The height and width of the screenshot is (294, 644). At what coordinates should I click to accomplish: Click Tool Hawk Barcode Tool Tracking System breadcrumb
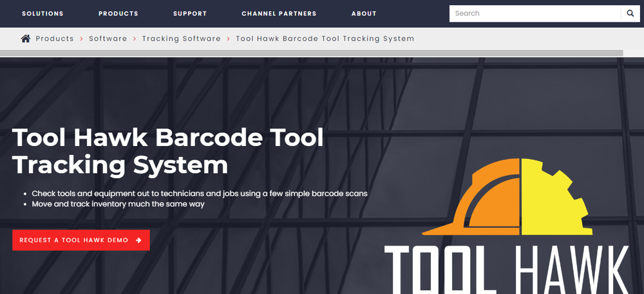[325, 39]
